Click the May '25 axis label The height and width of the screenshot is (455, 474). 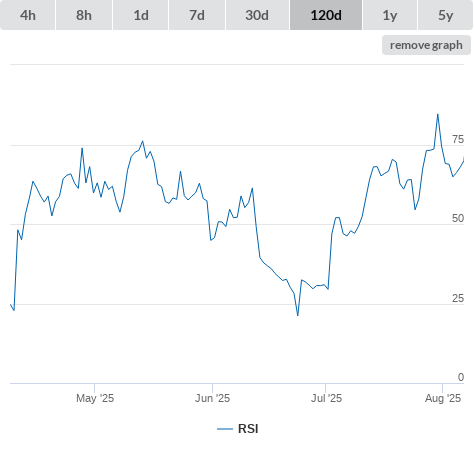point(95,398)
